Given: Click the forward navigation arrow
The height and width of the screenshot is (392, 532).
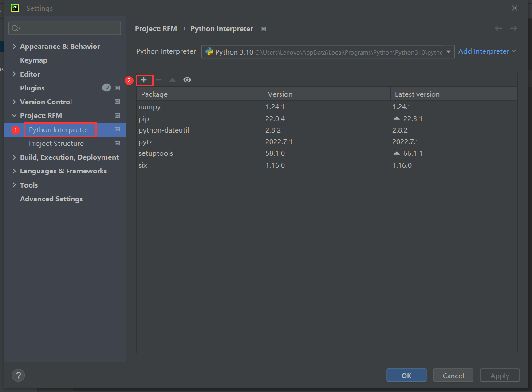Looking at the screenshot, I should point(513,28).
